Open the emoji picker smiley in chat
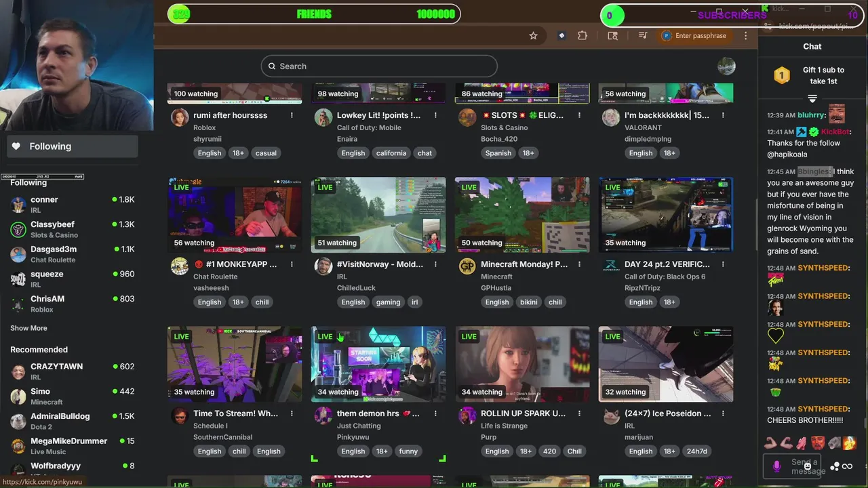This screenshot has width=868, height=488. pyautogui.click(x=808, y=466)
